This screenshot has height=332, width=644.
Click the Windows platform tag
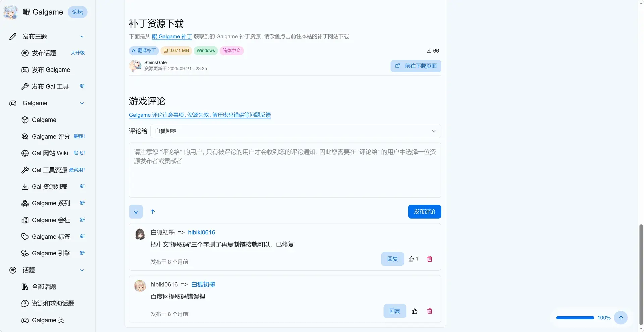point(206,51)
